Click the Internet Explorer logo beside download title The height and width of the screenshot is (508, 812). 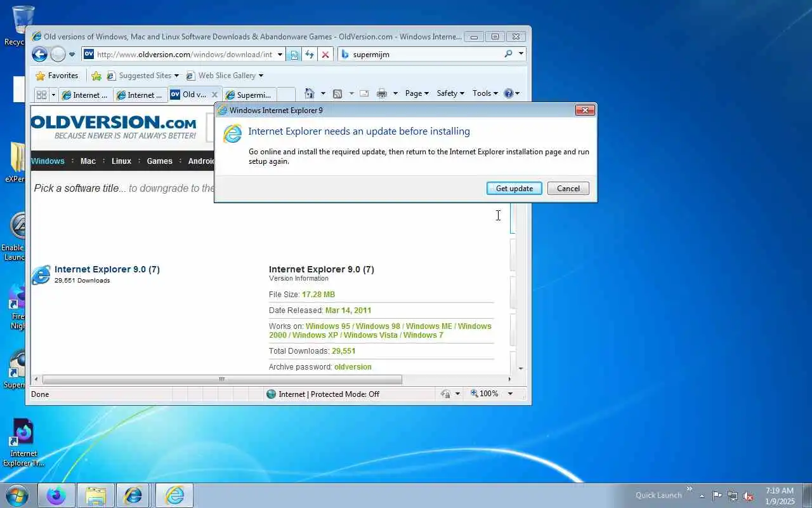tap(41, 275)
